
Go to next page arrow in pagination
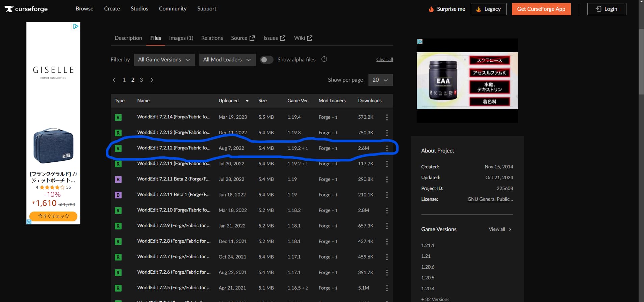pyautogui.click(x=152, y=80)
